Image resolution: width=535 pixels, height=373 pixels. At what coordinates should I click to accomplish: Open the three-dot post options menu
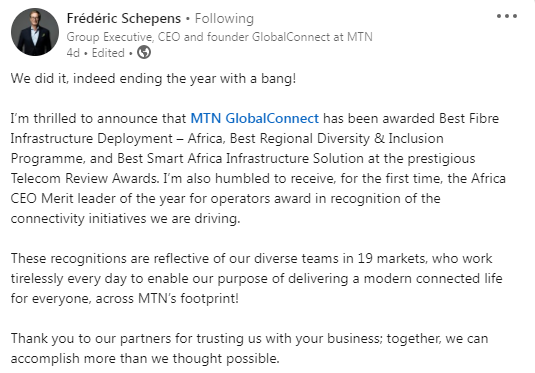click(x=507, y=16)
